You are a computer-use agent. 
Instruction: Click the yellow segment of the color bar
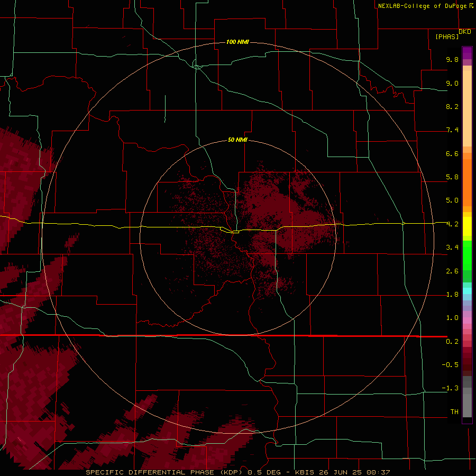pyautogui.click(x=467, y=226)
